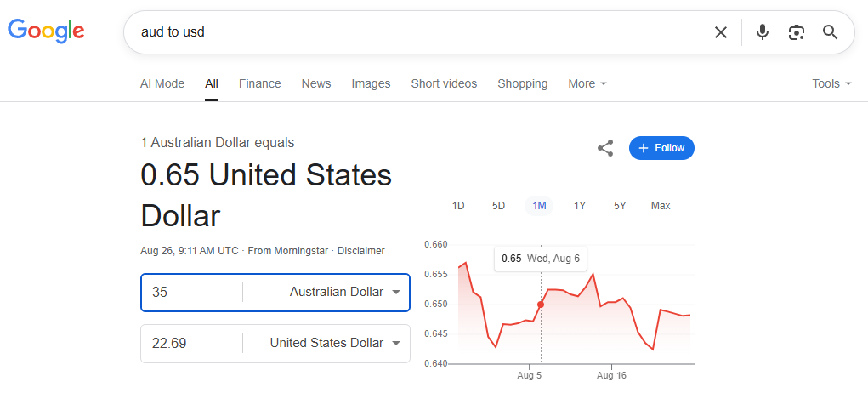Go to Google homepage via logo
868x393 pixels.
(x=46, y=31)
